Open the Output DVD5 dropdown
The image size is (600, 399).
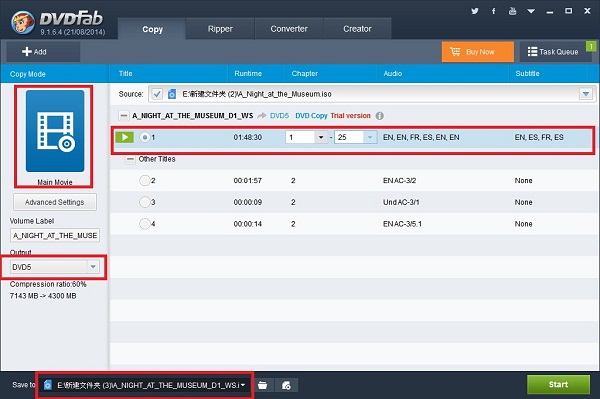55,267
